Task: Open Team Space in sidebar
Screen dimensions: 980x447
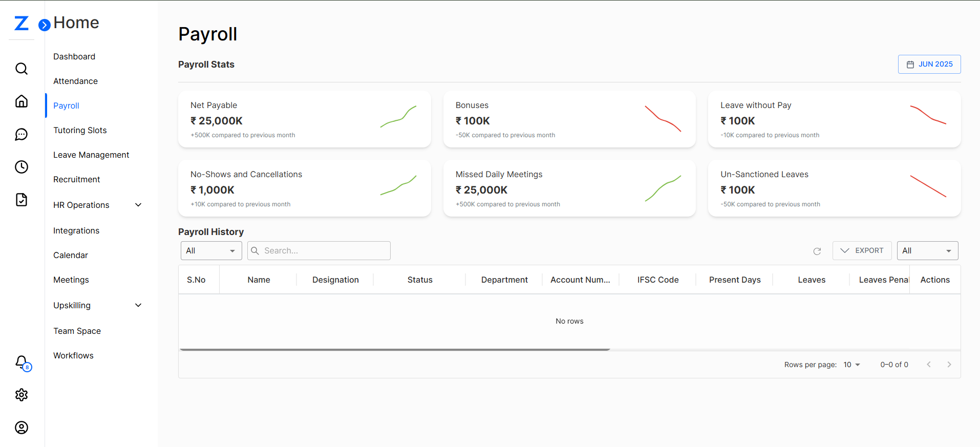Action: 77,331
